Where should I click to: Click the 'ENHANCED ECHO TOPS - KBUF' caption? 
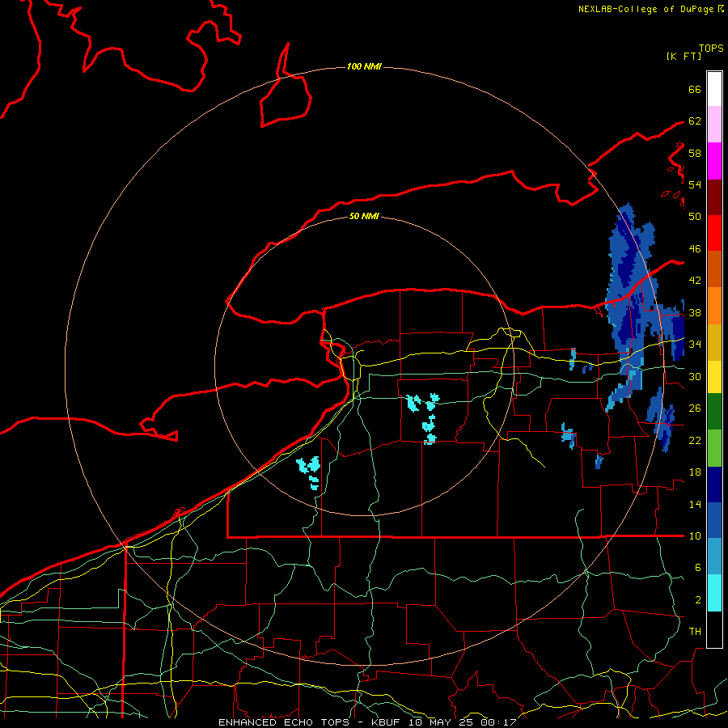point(311,722)
